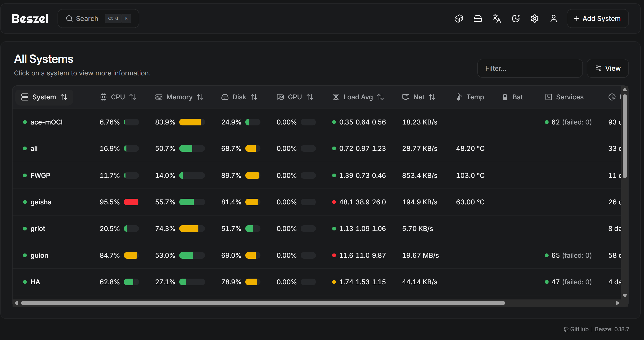The image size is (644, 340).
Task: Click the Beszel logo
Action: 30,18
